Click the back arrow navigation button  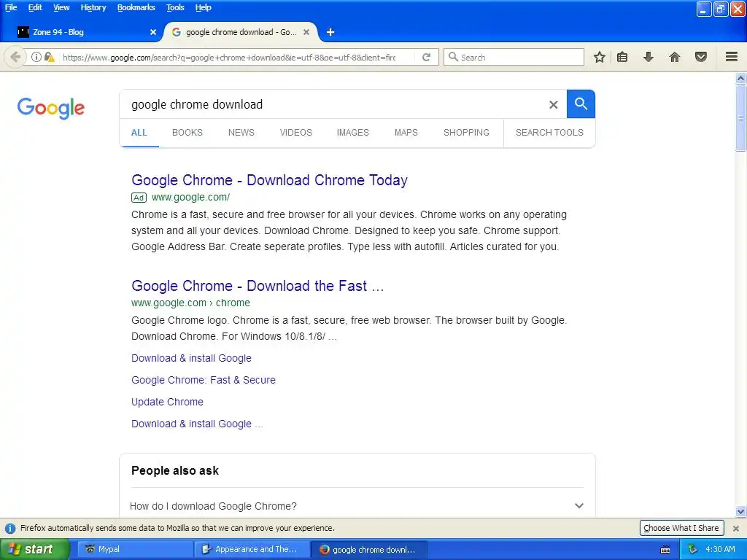click(x=15, y=57)
